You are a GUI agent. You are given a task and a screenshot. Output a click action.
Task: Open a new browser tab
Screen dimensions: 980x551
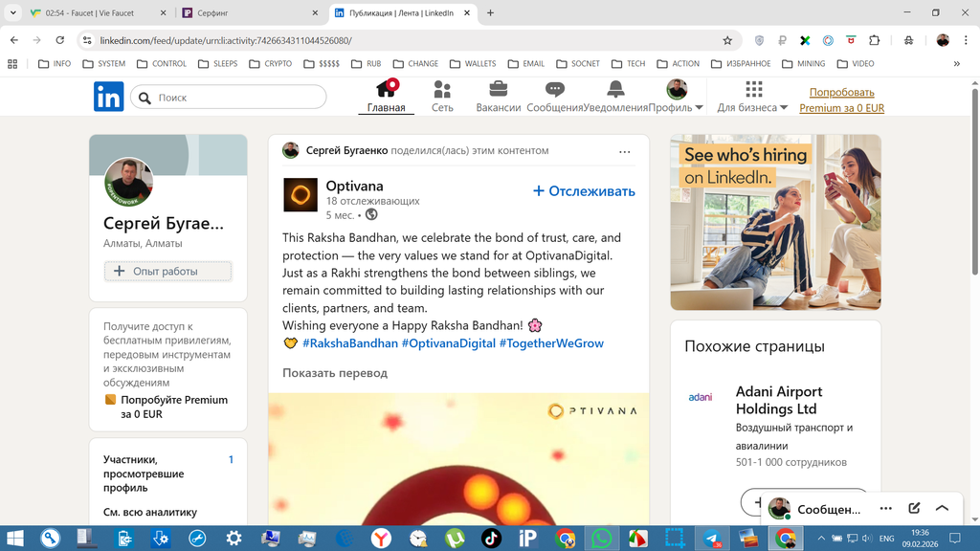(x=491, y=12)
